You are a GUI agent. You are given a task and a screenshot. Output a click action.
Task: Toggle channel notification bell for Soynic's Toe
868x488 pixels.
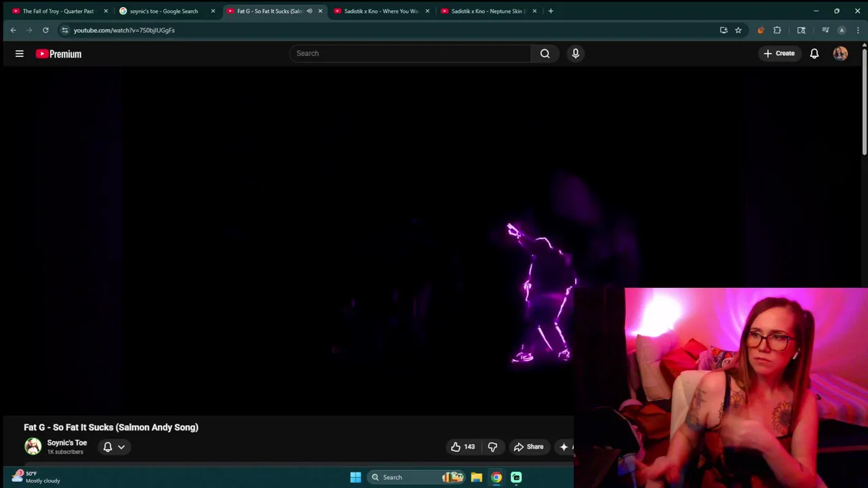coord(107,447)
